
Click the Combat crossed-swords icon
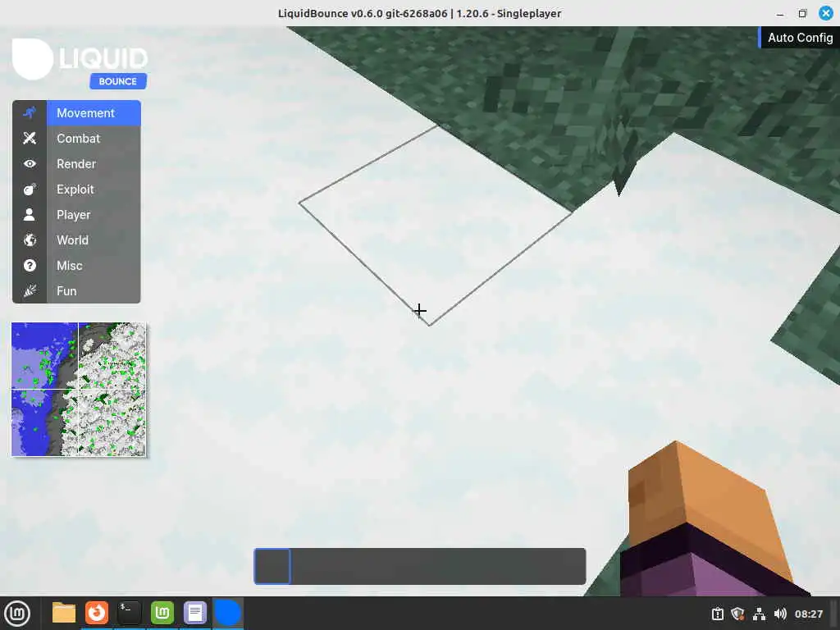[30, 138]
